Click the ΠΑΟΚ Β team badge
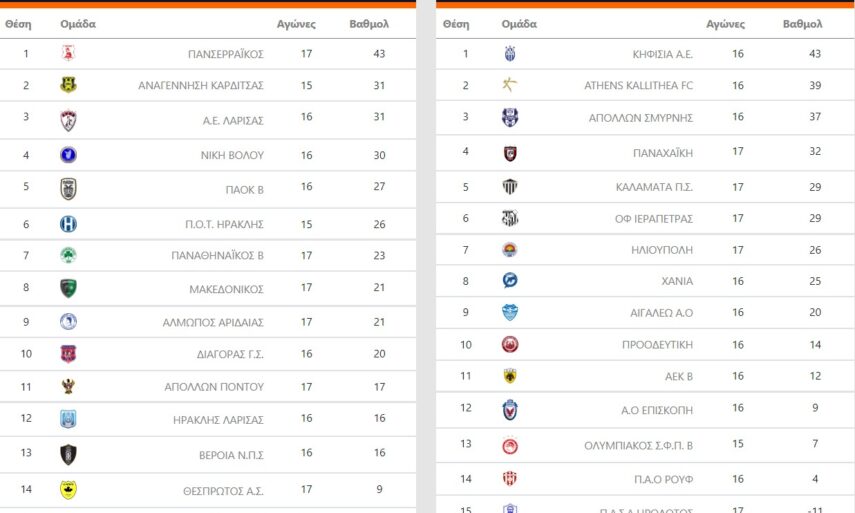Viewport: 855px width, 513px height. tap(68, 188)
